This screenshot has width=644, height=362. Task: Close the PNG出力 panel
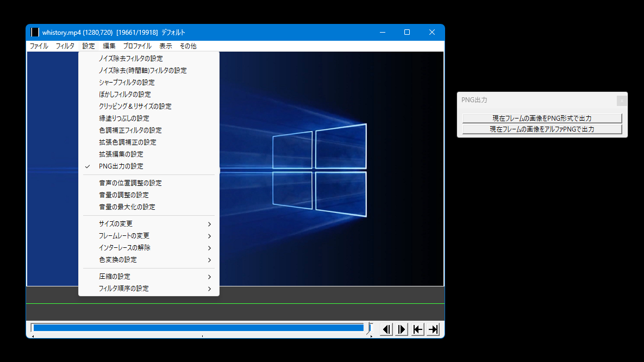[x=621, y=101]
